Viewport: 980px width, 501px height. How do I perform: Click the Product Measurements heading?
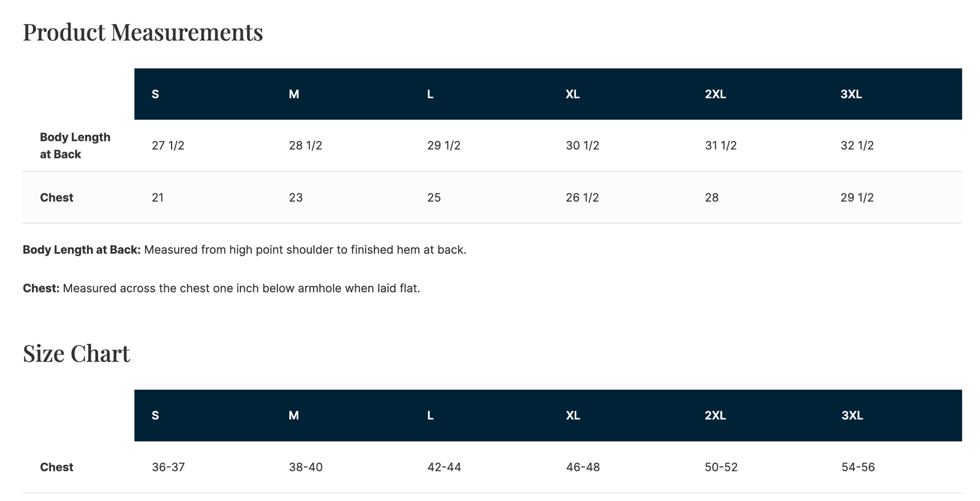143,32
